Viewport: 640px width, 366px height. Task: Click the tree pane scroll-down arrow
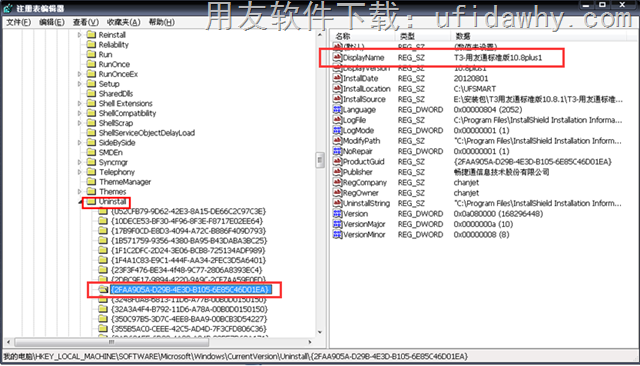click(x=320, y=332)
